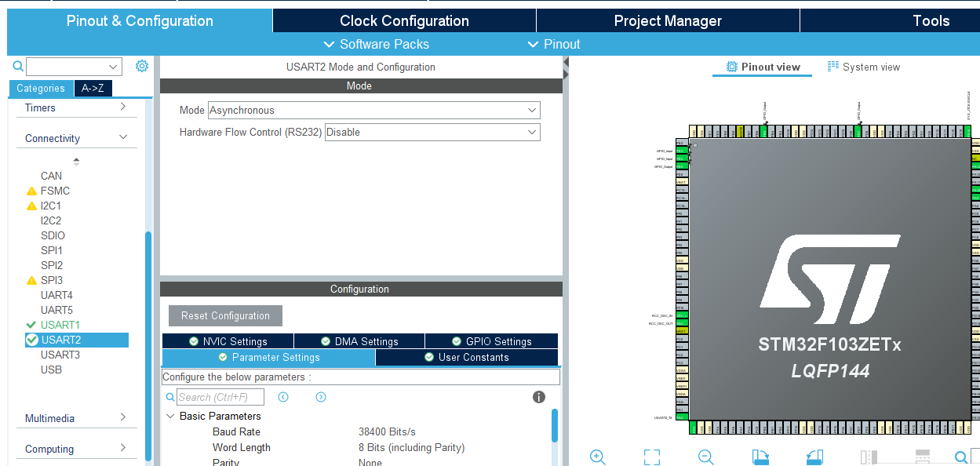Viewport: 980px width, 466px height.
Task: Click the Pinout view chip icon
Action: 732,67
